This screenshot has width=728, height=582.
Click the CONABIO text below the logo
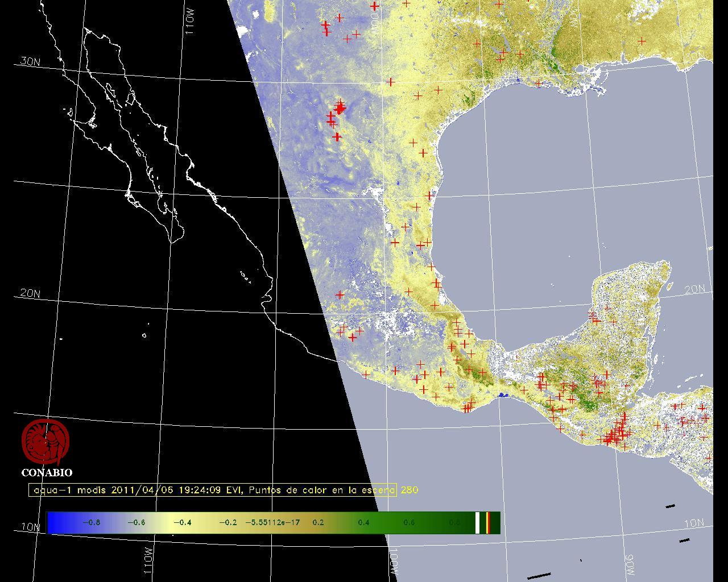47,472
